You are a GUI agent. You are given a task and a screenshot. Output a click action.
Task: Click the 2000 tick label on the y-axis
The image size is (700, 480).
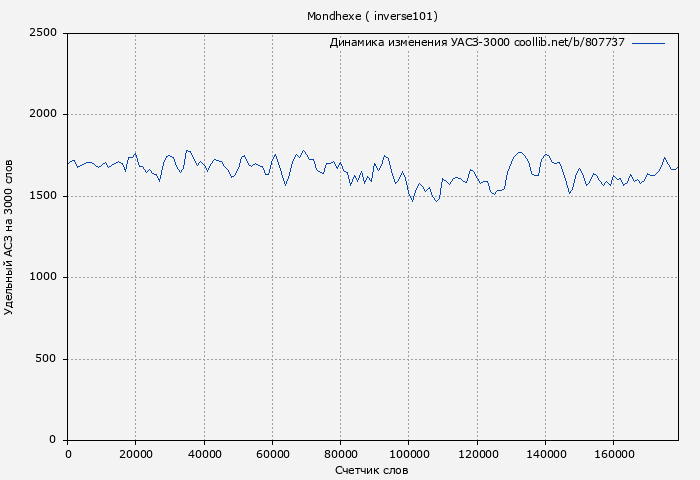pyautogui.click(x=43, y=114)
